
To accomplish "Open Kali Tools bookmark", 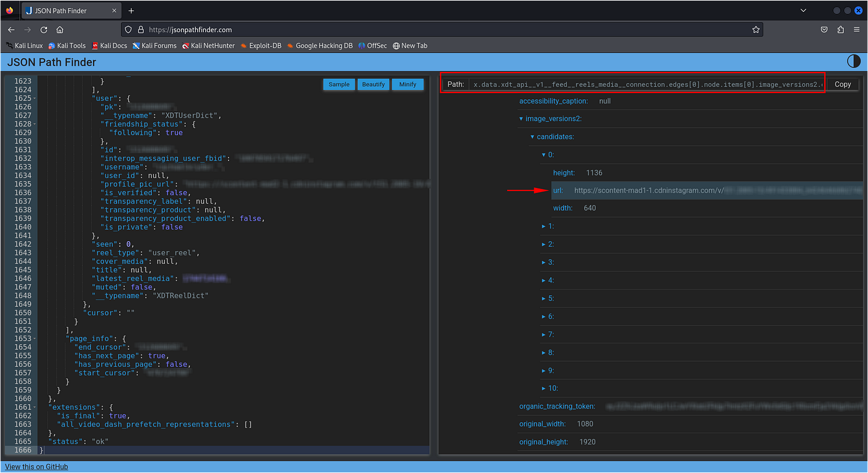I will pyautogui.click(x=67, y=45).
